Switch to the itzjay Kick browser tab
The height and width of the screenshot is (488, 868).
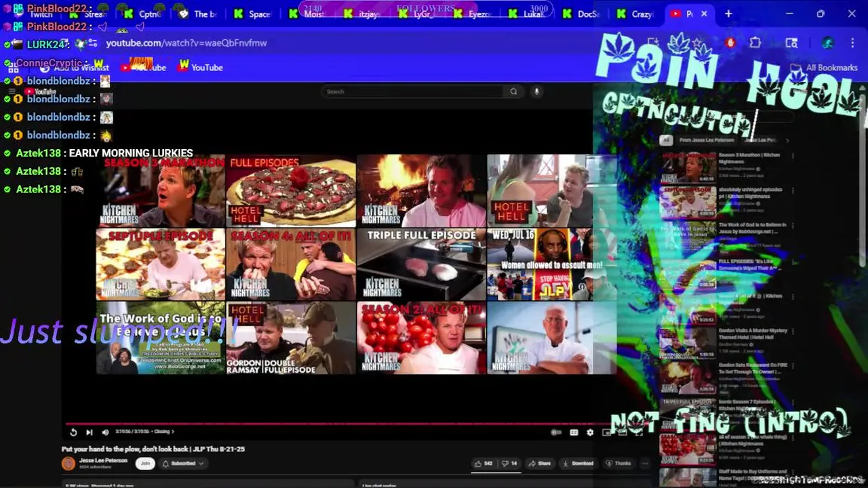coord(361,14)
